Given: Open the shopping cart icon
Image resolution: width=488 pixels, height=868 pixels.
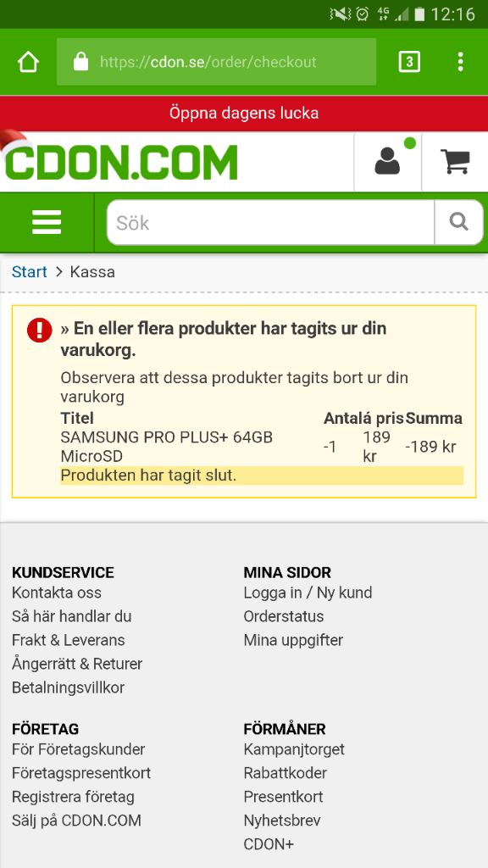Looking at the screenshot, I should point(455,162).
